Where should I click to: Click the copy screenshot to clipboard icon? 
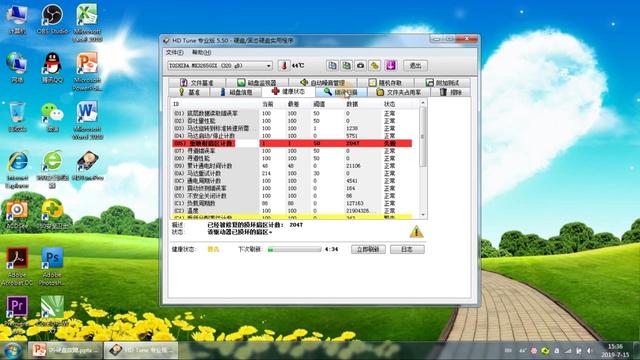click(x=347, y=65)
